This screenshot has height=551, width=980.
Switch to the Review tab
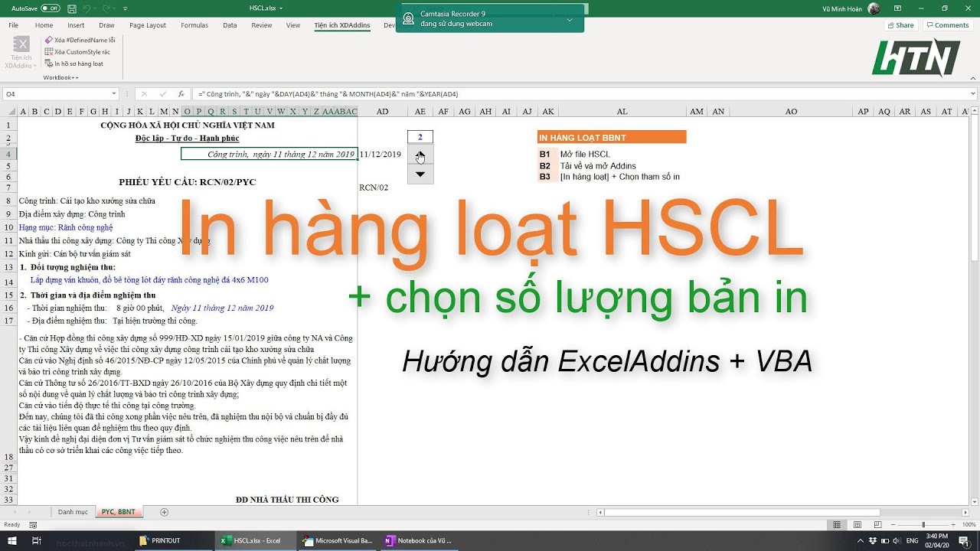262,25
